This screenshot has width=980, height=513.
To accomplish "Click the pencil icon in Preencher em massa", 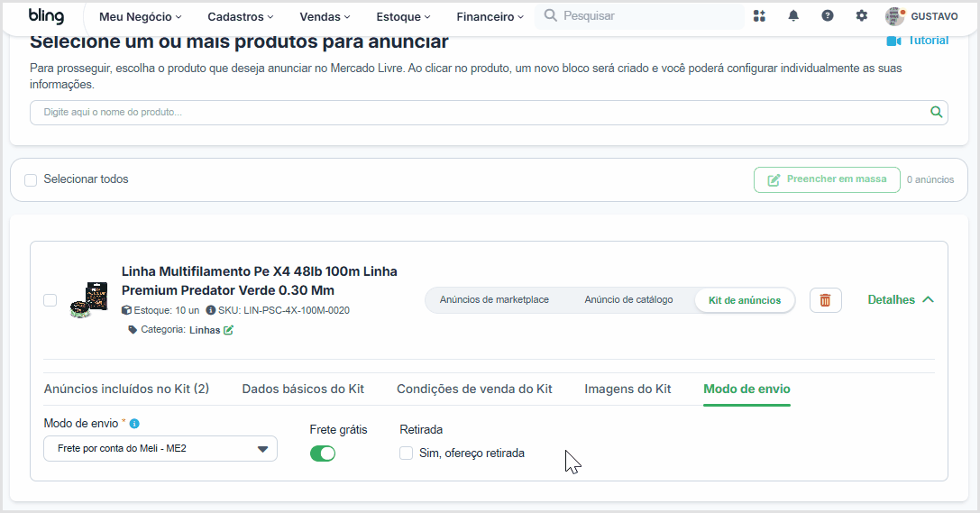I will click(x=774, y=180).
